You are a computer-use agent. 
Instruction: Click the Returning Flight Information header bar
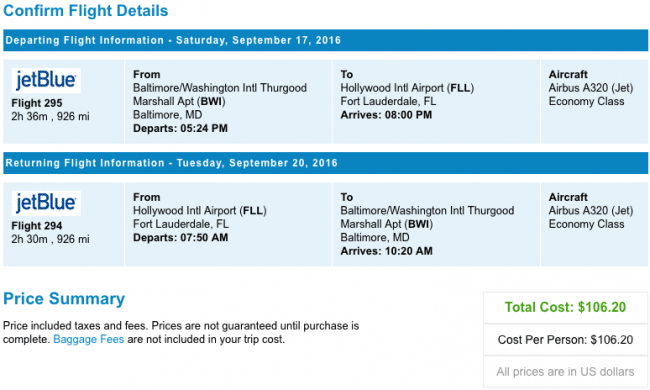pyautogui.click(x=325, y=163)
